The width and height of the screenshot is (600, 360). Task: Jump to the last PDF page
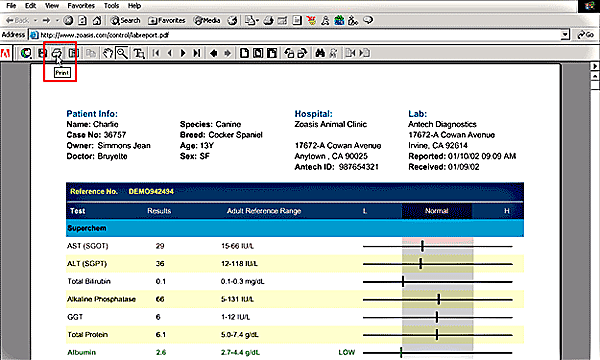[197, 53]
